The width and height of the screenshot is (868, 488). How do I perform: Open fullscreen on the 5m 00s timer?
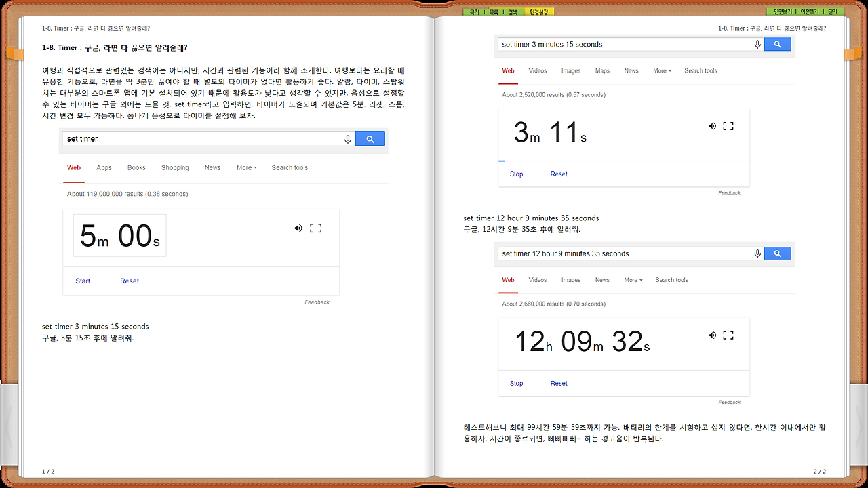click(315, 228)
